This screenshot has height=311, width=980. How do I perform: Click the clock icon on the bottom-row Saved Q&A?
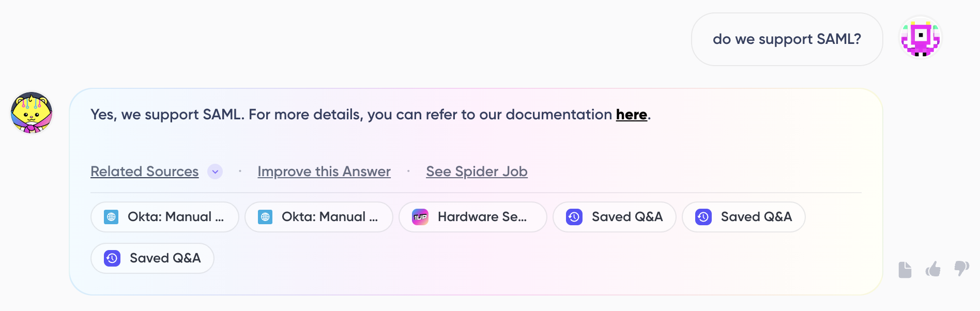click(112, 258)
